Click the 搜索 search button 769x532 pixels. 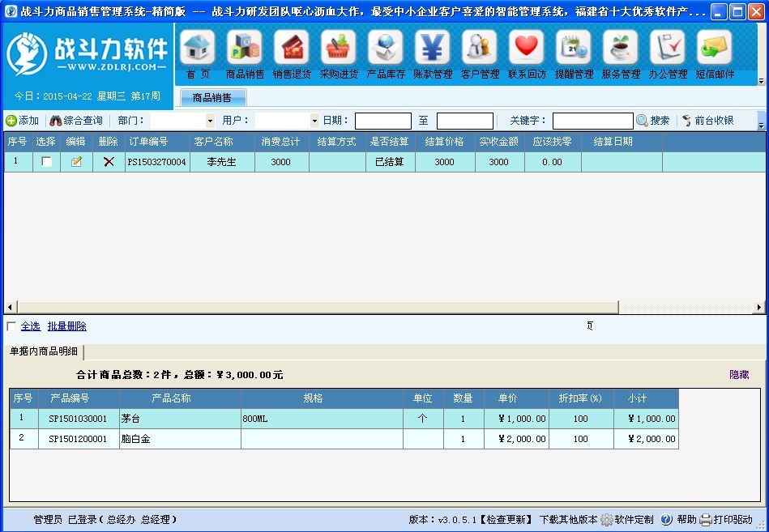(x=653, y=121)
